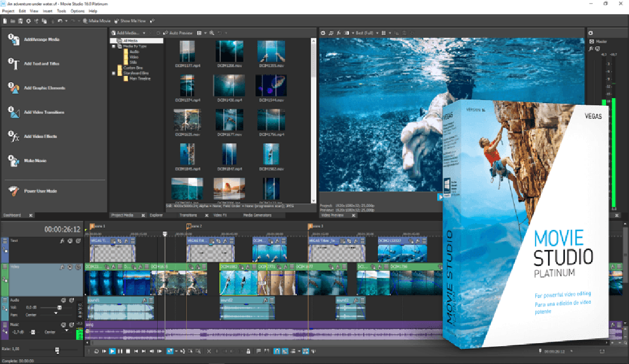Screen dimensions: 629x364
Task: Click the Save project icon in the toolbar
Action: click(20, 21)
